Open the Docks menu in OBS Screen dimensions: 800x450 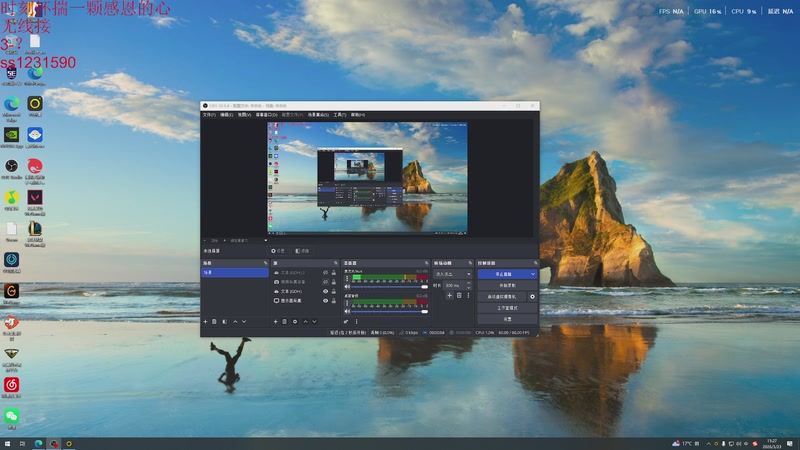pyautogui.click(x=266, y=115)
